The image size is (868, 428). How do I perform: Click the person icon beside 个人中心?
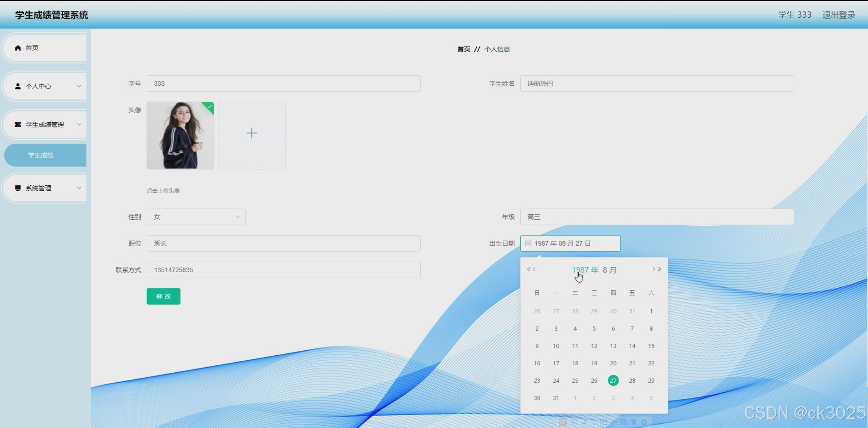pyautogui.click(x=18, y=86)
